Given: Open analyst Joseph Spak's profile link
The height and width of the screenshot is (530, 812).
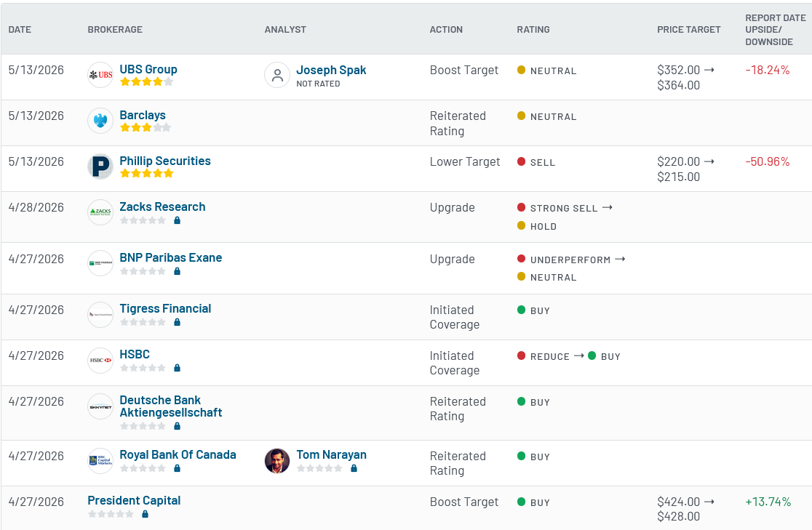Looking at the screenshot, I should pos(331,70).
